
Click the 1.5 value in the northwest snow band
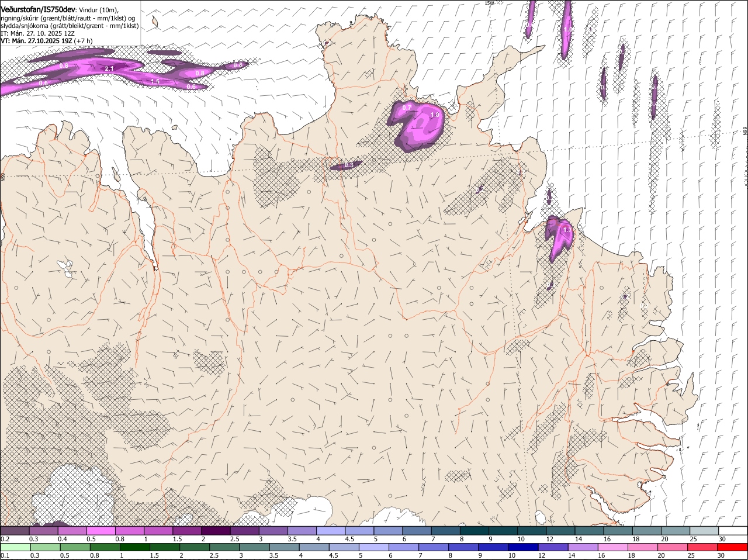coord(155,81)
